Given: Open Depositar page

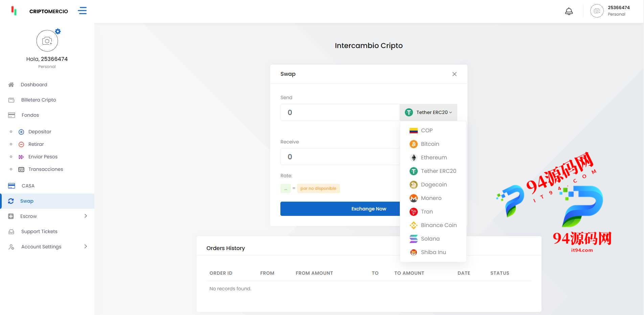Looking at the screenshot, I should tap(40, 132).
